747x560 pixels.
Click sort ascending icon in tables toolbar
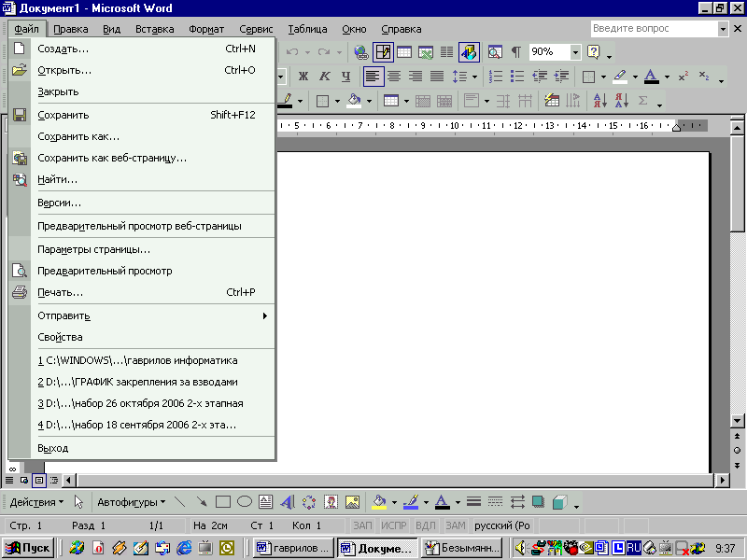click(599, 101)
